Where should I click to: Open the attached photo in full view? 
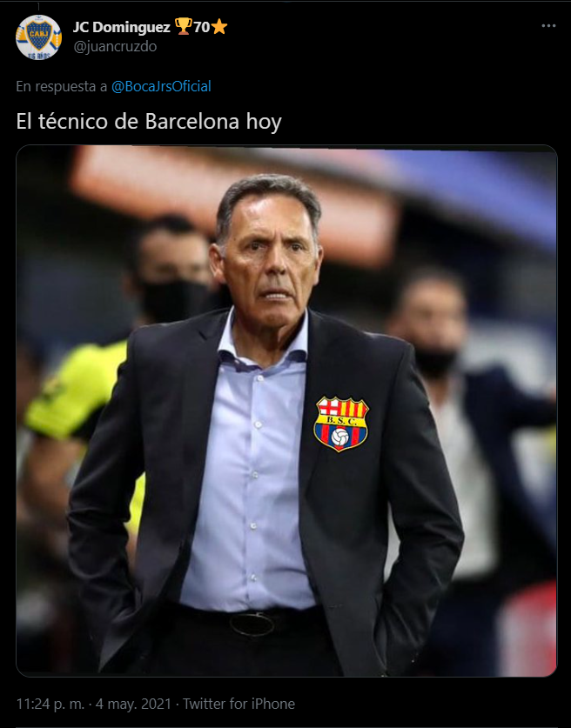pyautogui.click(x=286, y=411)
